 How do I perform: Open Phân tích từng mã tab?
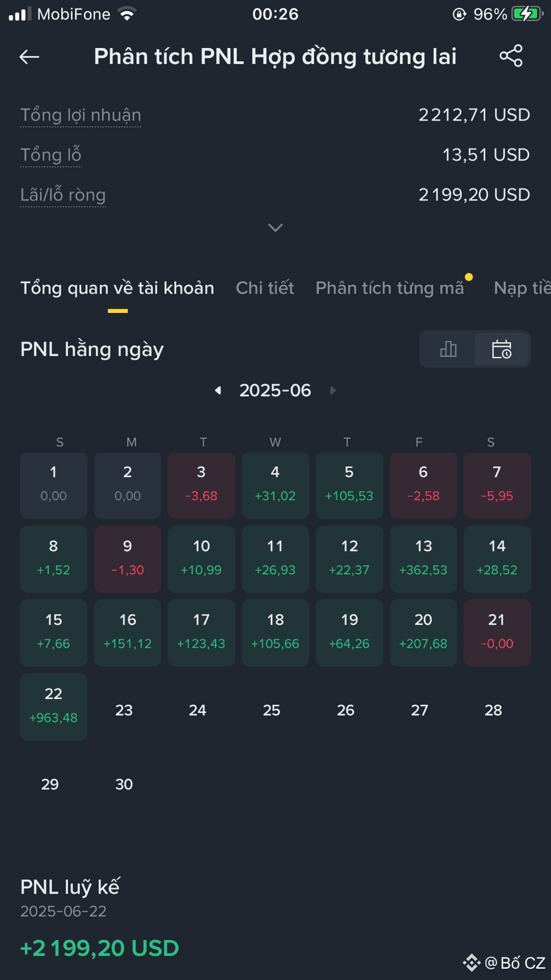389,288
